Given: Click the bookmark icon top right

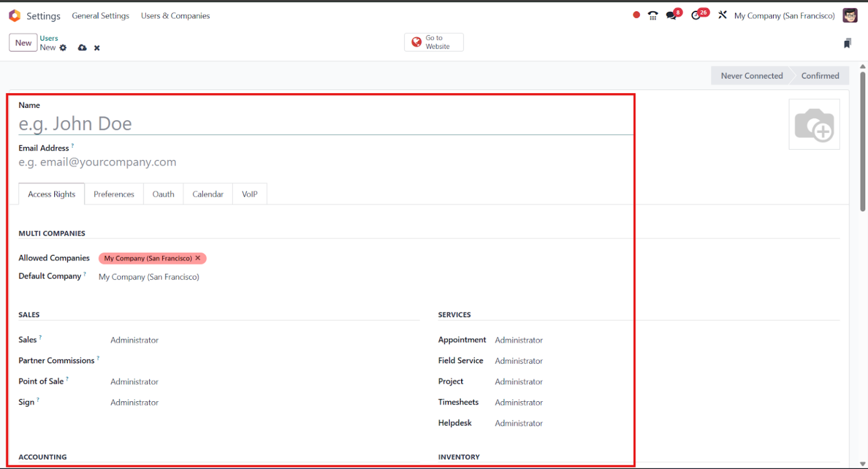Looking at the screenshot, I should (847, 43).
